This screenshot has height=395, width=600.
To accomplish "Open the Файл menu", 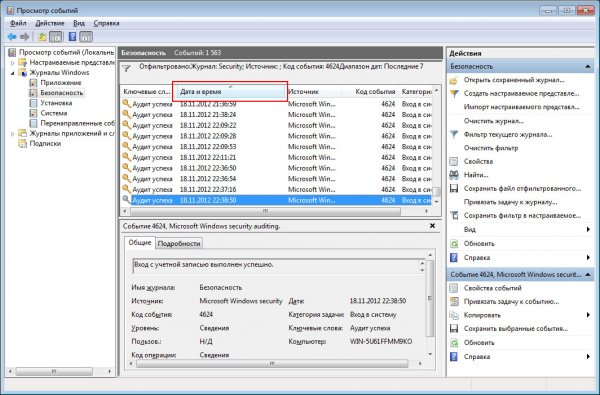I will tap(18, 23).
